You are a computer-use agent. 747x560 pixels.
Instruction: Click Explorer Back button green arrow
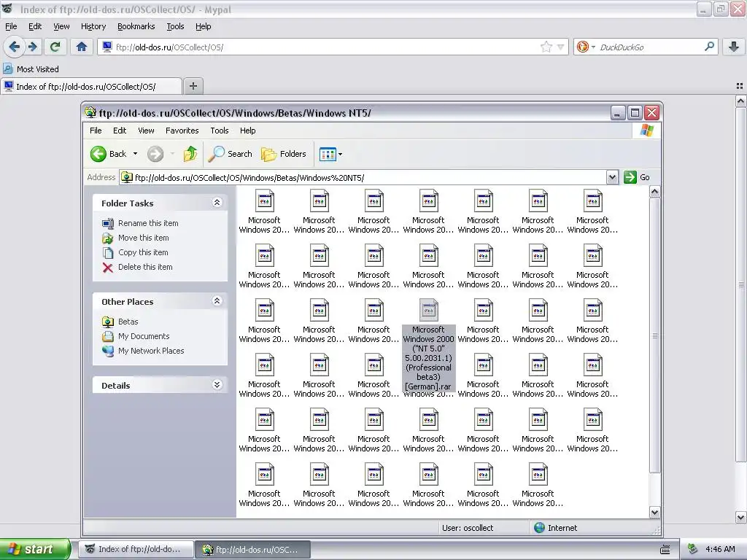(98, 154)
